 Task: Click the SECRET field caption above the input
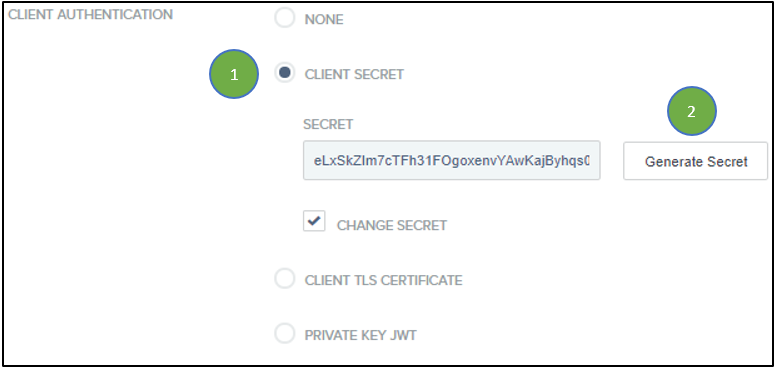point(328,124)
